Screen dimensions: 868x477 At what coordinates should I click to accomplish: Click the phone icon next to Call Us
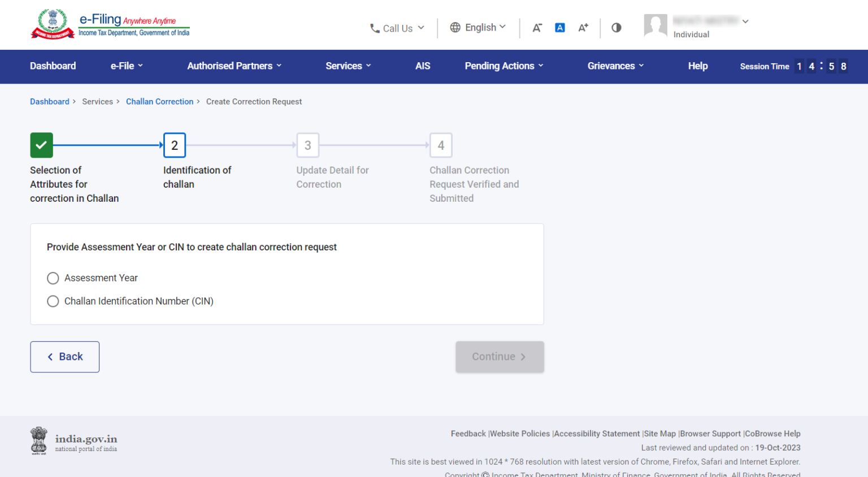click(374, 28)
